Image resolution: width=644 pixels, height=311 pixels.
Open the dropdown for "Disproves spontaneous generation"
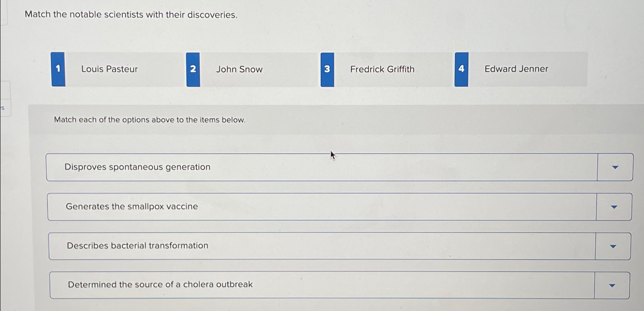pyautogui.click(x=615, y=167)
